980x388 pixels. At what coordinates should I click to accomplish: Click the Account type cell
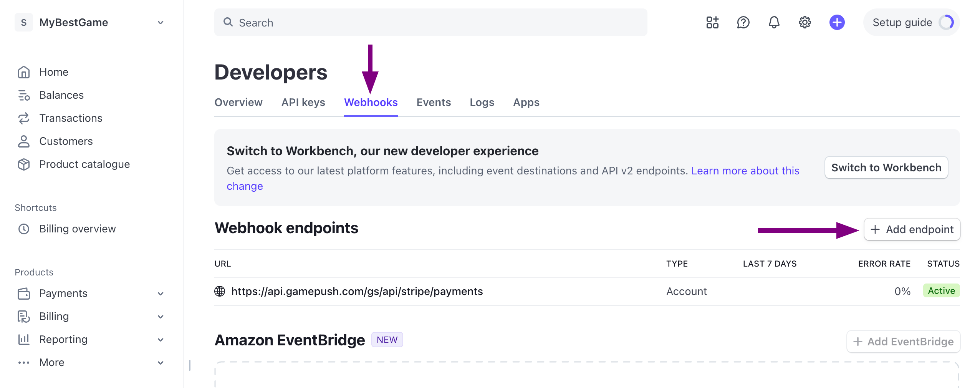coord(686,291)
